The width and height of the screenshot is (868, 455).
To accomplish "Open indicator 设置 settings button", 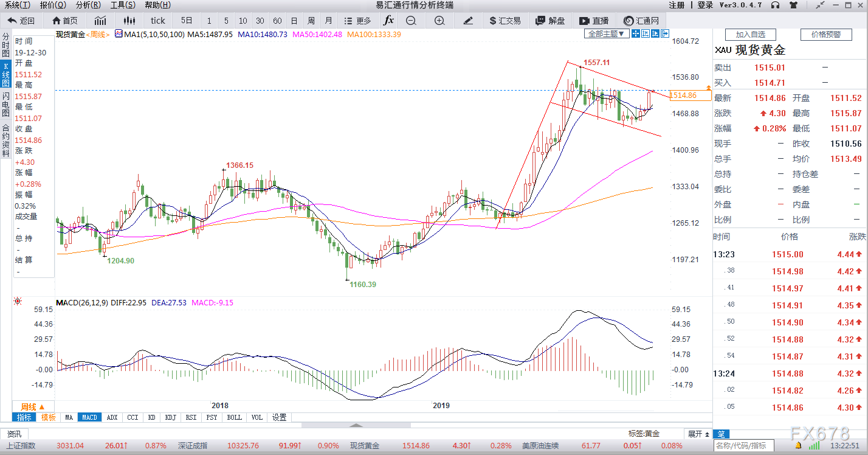I will coord(279,417).
